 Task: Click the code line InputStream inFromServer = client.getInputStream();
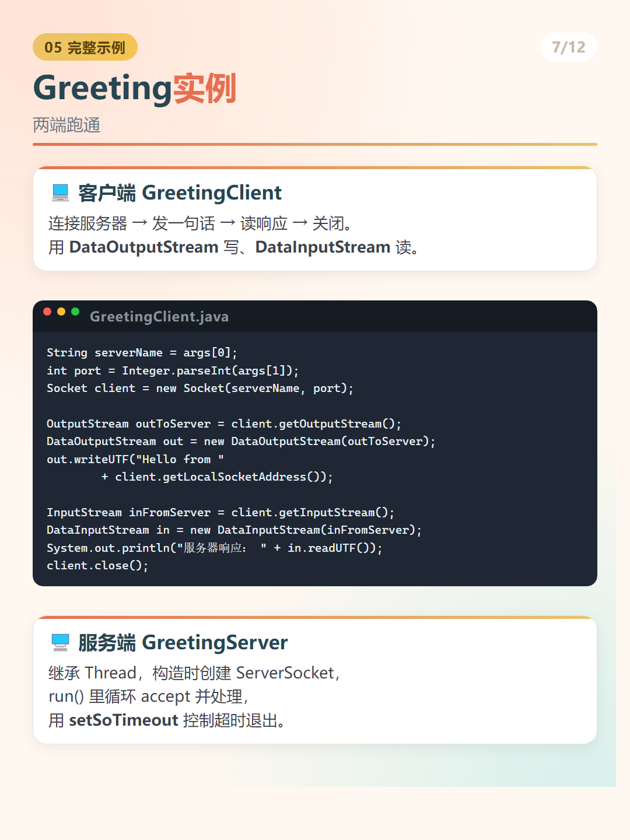[x=220, y=512]
